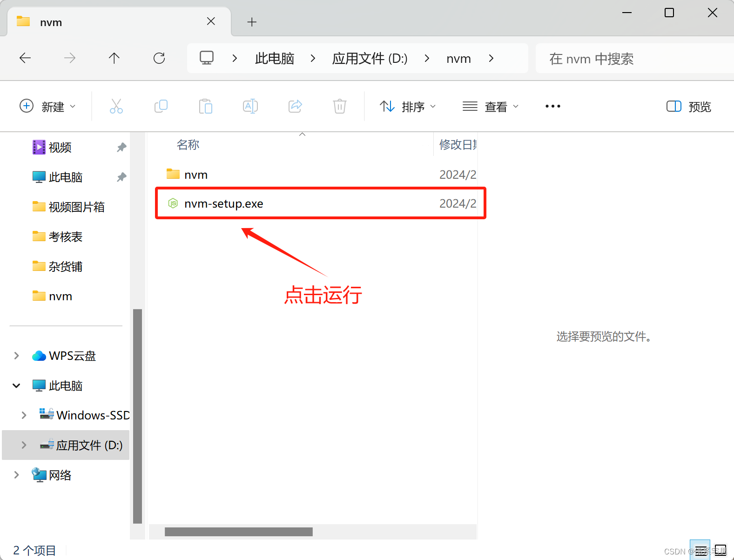
Task: Select 视频 in the sidebar
Action: (x=60, y=148)
